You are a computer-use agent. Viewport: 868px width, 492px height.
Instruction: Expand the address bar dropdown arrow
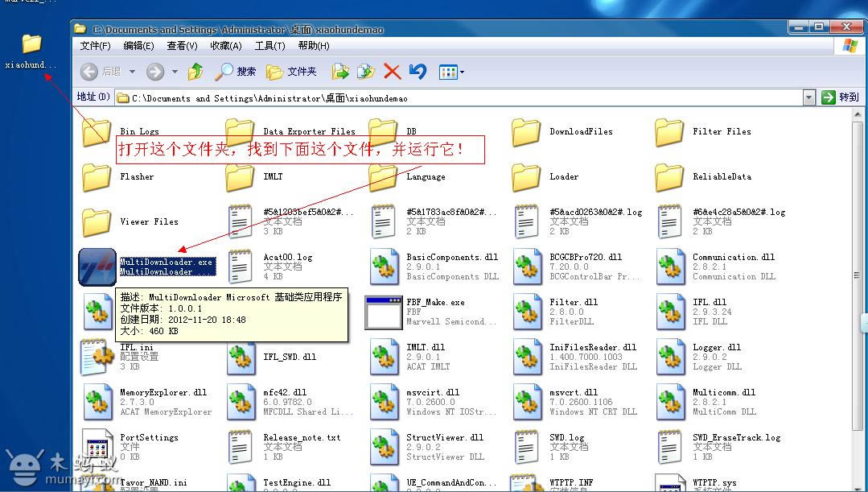[x=808, y=97]
